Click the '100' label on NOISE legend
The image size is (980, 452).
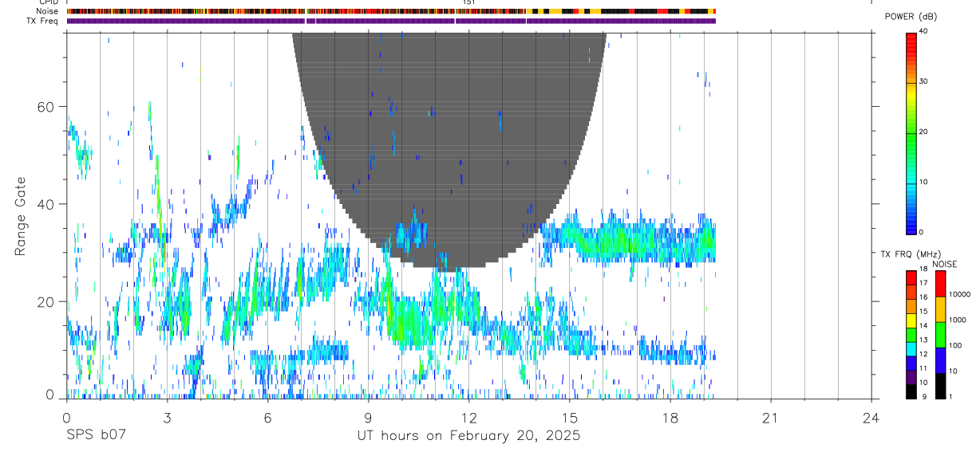point(955,345)
